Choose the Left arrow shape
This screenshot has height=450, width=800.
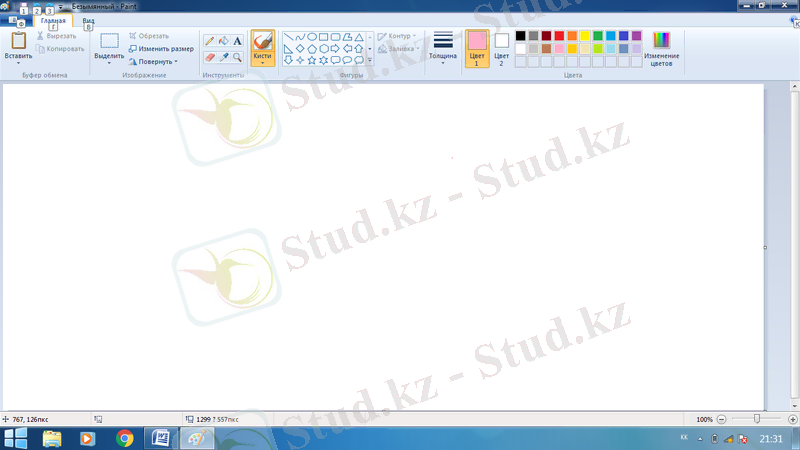tap(347, 49)
